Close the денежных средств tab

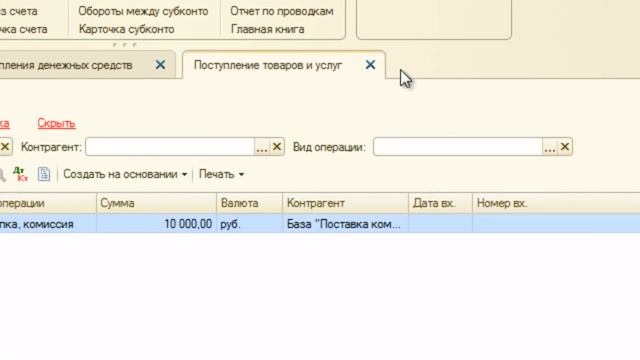(x=160, y=64)
